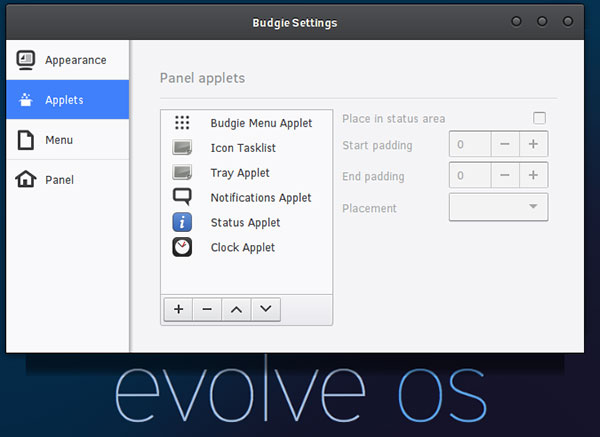Click the End padding value field
600x437 pixels.
pyautogui.click(x=470, y=175)
